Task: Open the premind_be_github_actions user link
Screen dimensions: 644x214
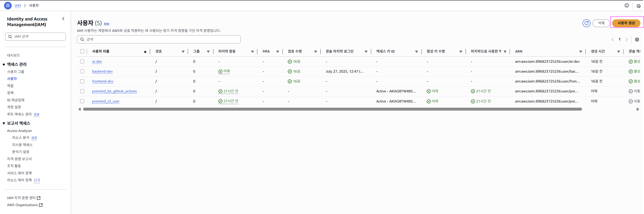Action: click(114, 91)
